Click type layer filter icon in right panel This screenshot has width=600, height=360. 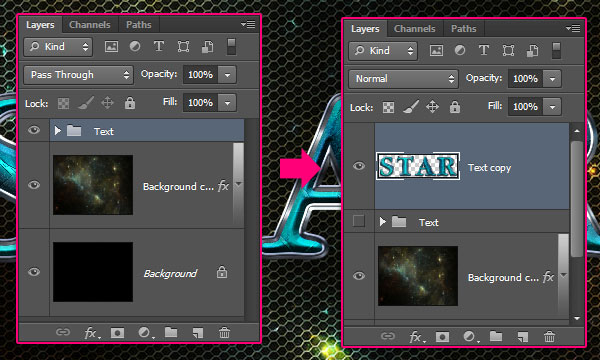pyautogui.click(x=484, y=50)
